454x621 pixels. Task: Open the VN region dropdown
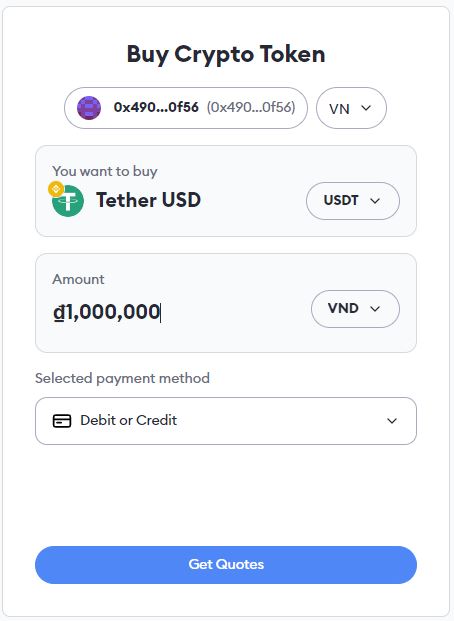351,108
